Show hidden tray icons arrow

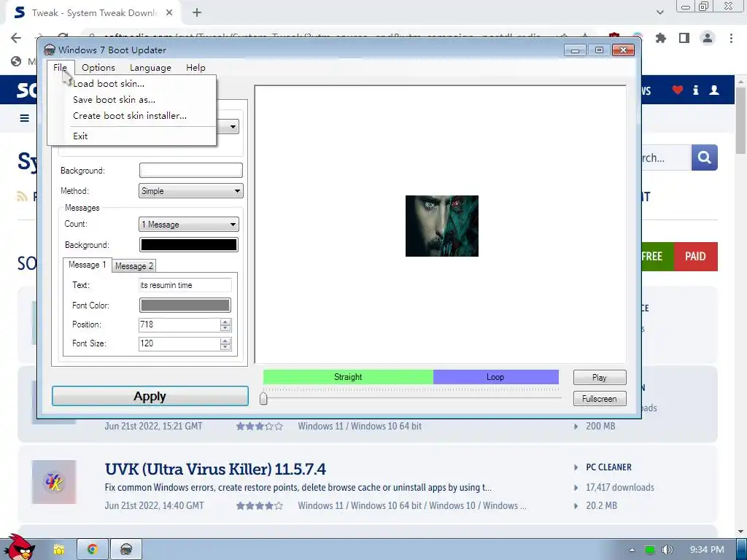tap(632, 550)
